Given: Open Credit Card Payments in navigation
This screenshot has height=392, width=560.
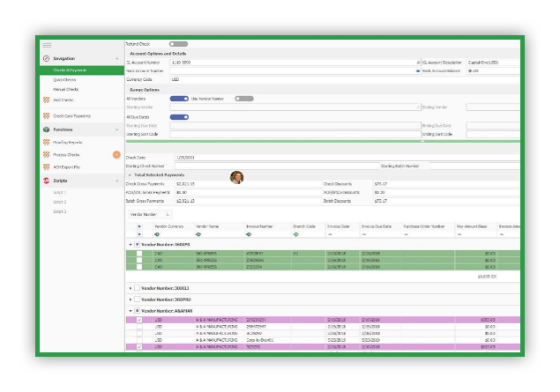Looking at the screenshot, I should coord(71,116).
